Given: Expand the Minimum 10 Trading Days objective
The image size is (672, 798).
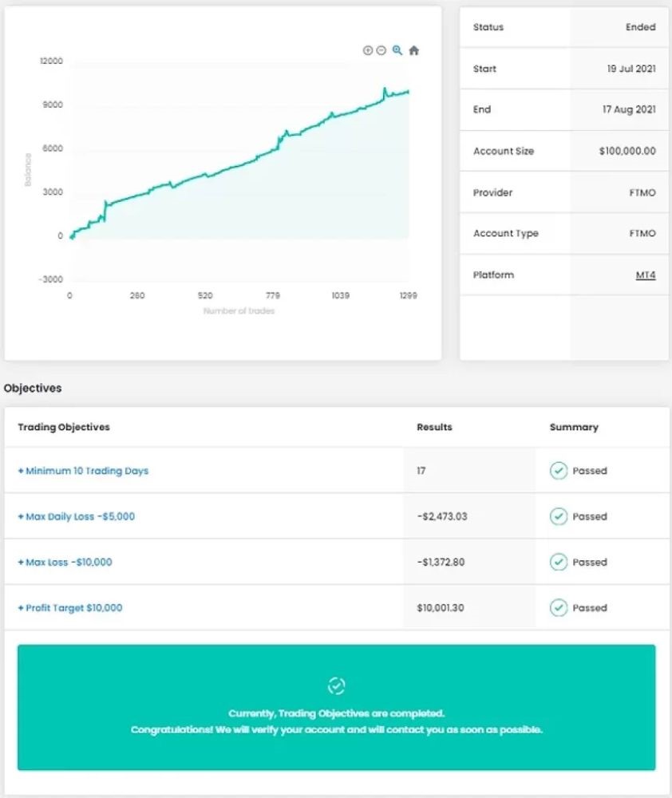Looking at the screenshot, I should pyautogui.click(x=83, y=471).
